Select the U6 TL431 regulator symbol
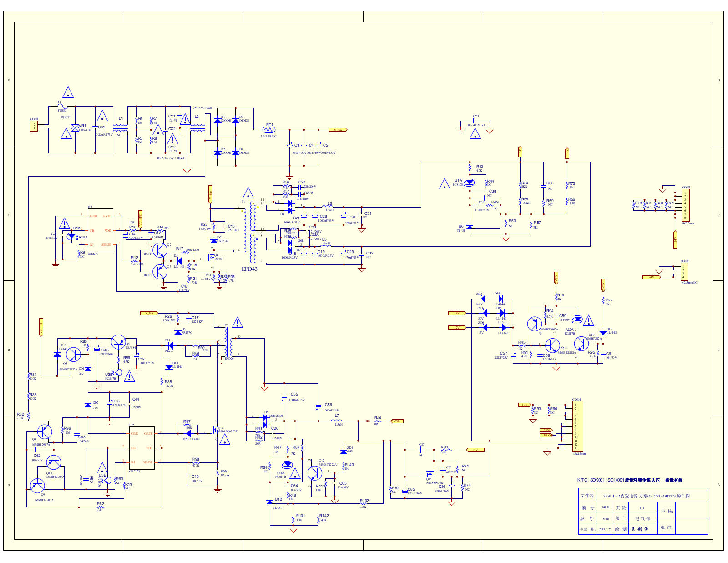The image size is (728, 563). coord(470,227)
